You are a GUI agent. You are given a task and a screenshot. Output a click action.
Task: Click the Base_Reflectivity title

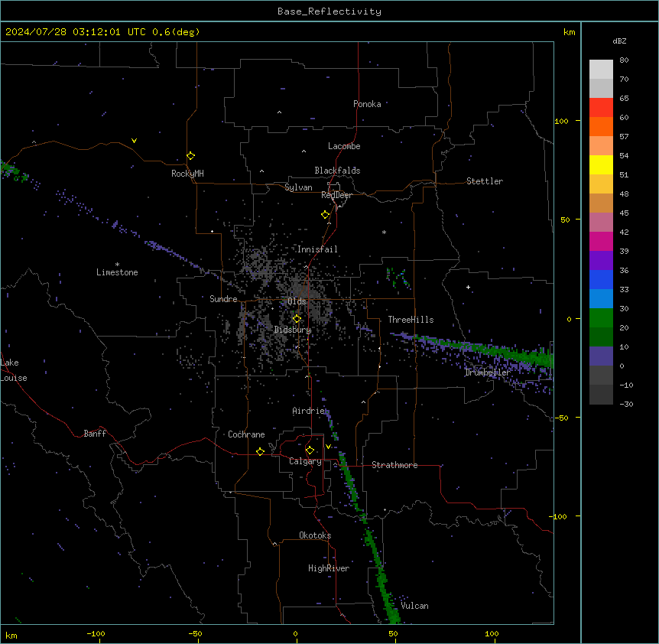(329, 11)
